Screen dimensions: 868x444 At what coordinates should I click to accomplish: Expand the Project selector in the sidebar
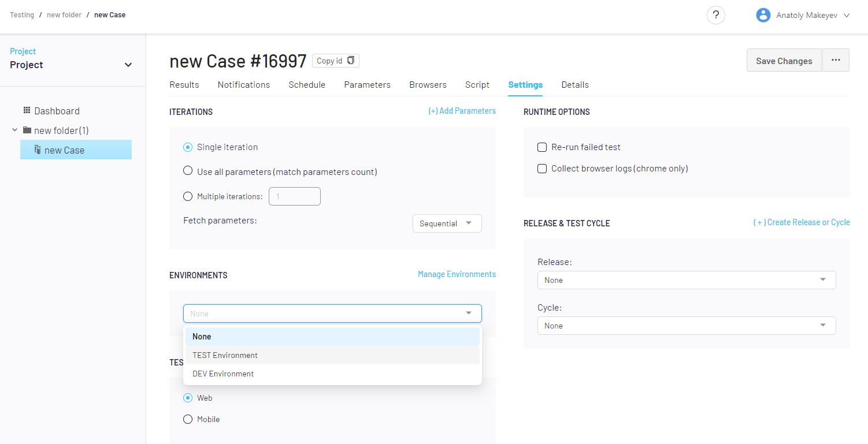point(128,65)
